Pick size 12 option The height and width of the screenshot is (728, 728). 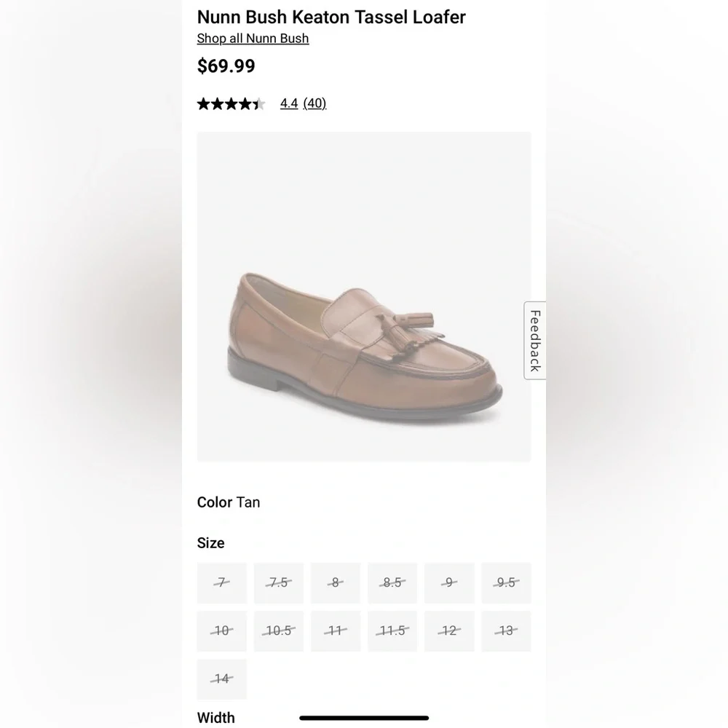(x=449, y=631)
